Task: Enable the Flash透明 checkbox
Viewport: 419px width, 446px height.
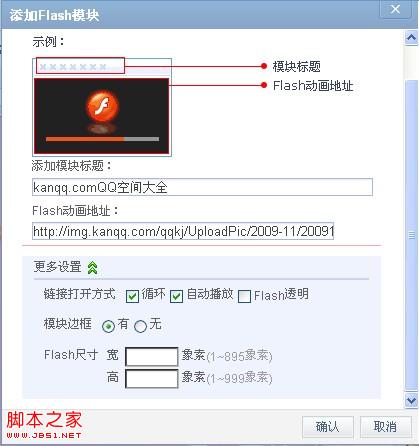Action: click(244, 296)
